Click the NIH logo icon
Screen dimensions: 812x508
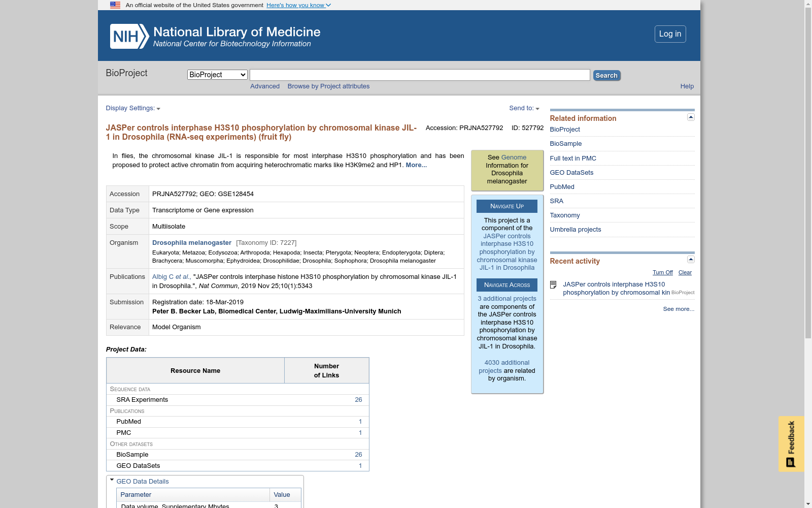129,37
